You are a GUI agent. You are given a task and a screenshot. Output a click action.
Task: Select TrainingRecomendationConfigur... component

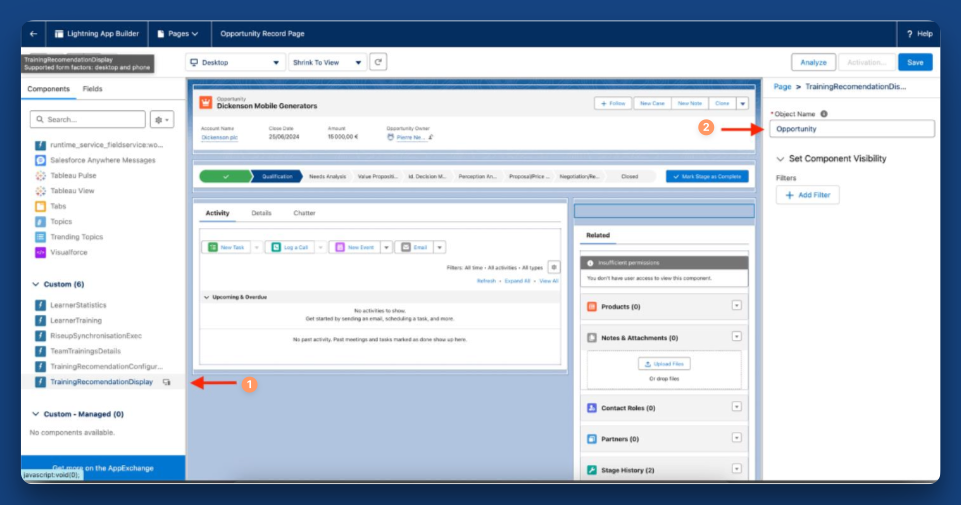pos(106,366)
